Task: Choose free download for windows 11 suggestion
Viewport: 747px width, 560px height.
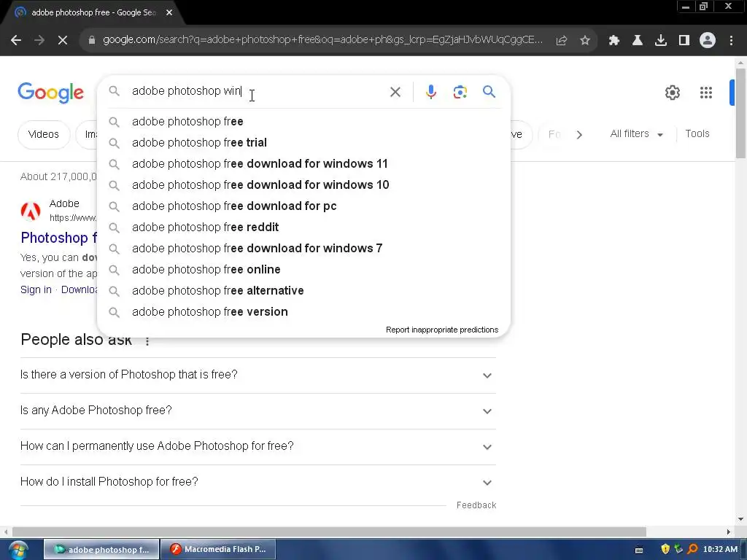Action: (x=303, y=164)
